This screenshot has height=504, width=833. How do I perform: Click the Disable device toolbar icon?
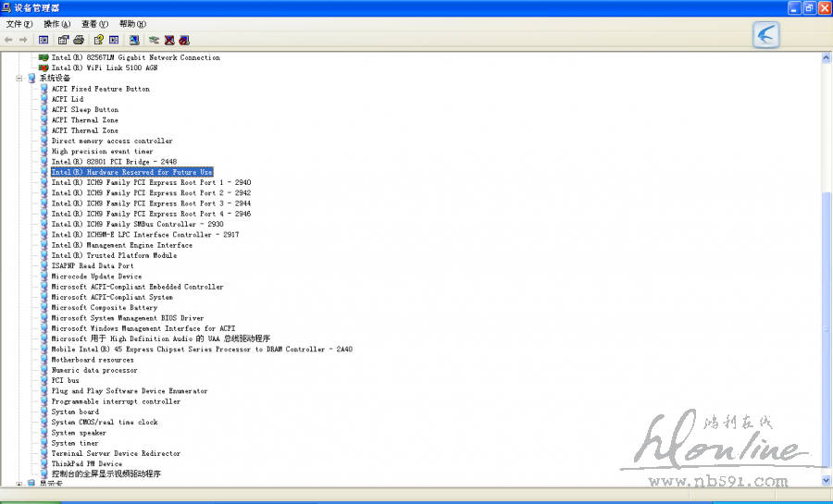coord(184,40)
